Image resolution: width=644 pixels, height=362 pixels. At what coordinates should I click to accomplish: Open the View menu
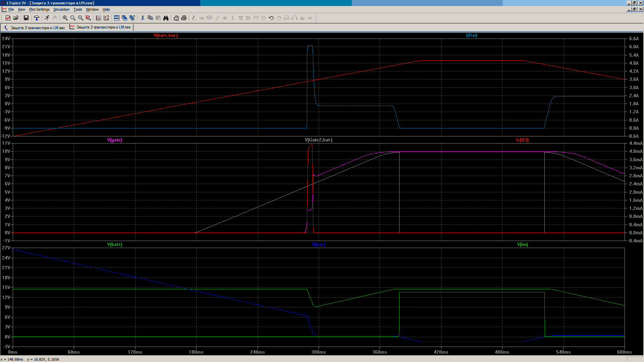coord(21,9)
